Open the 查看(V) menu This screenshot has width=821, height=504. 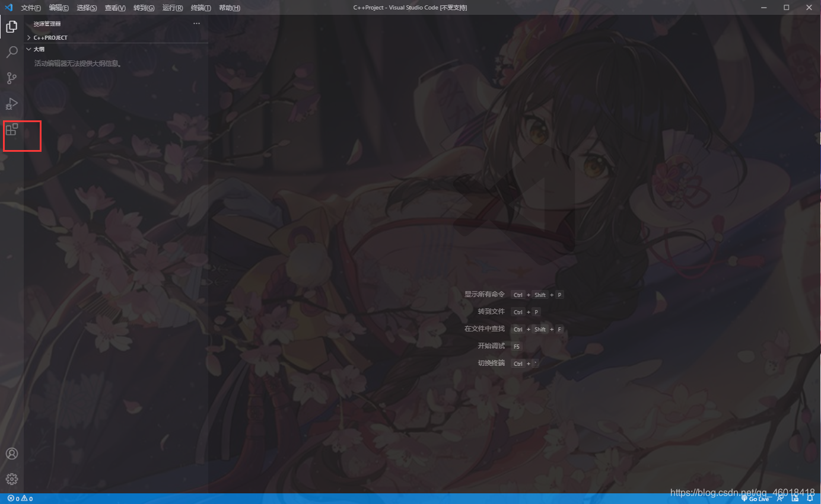coord(115,8)
